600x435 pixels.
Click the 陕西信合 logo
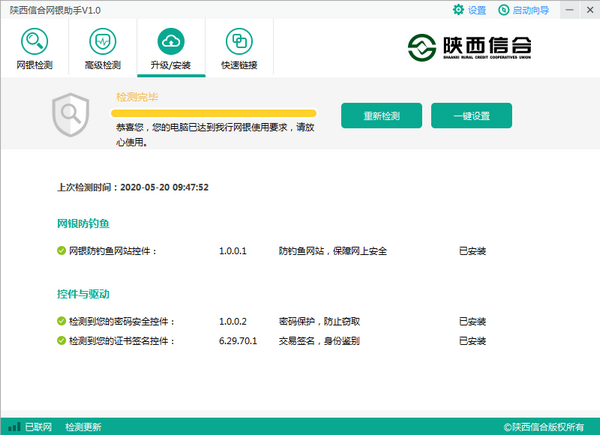coord(468,45)
